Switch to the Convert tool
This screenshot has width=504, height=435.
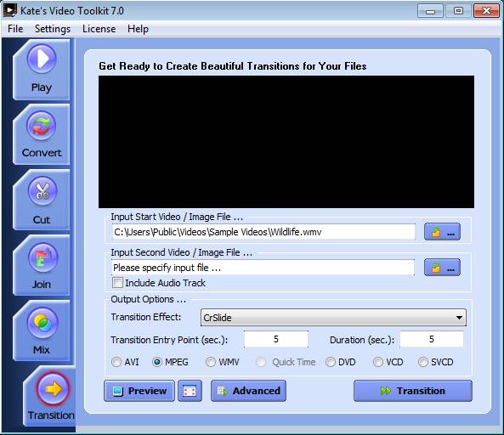42,134
